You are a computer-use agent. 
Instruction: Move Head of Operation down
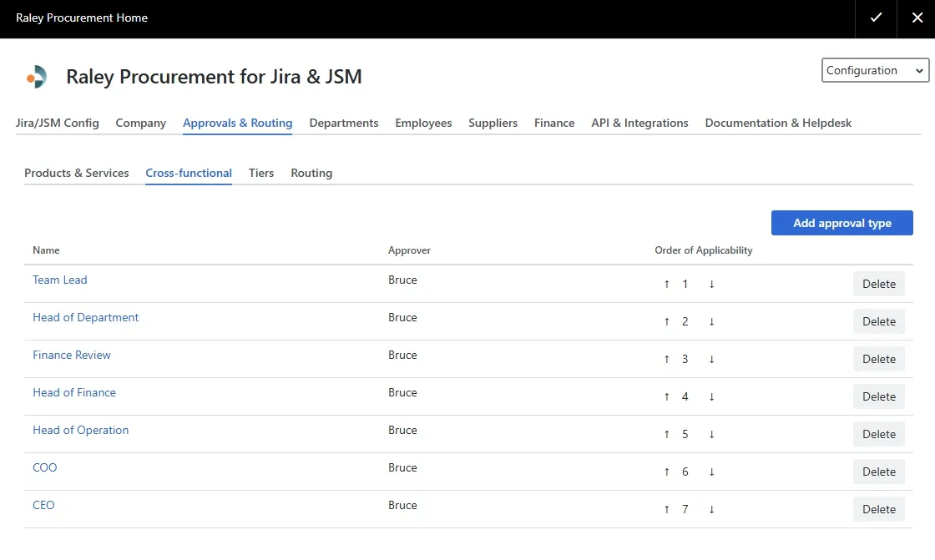711,434
